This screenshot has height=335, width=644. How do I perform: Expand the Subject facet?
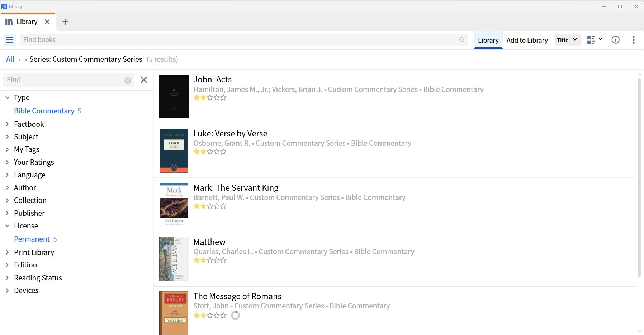[7, 137]
